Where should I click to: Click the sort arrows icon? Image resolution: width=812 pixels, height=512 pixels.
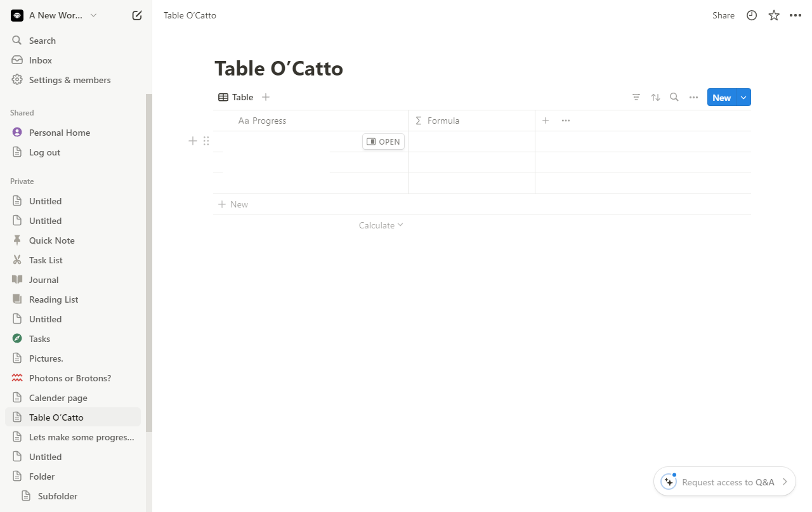pos(655,97)
